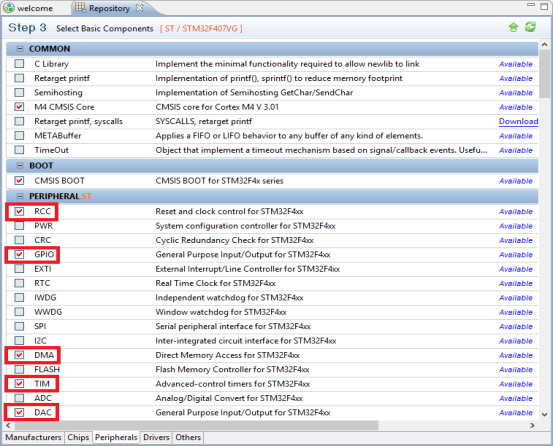Open the Others tab
Screen dimensions: 553x446
point(188,437)
